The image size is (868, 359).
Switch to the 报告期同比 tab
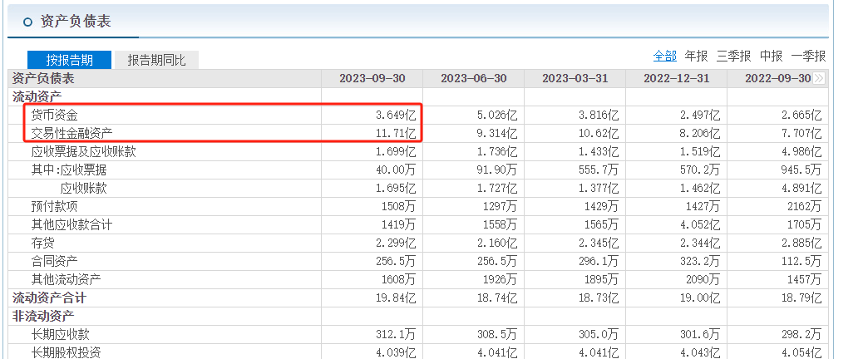pos(156,60)
